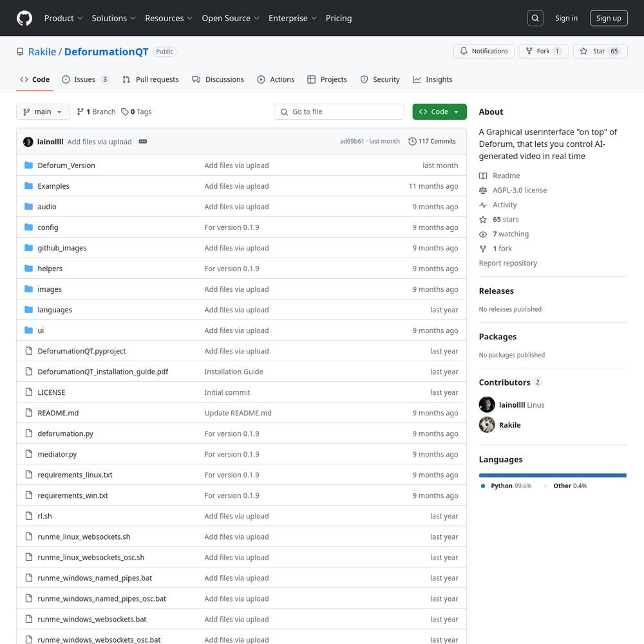Open DeforumationQT_installation_guide.pdf file
The image size is (644, 644).
[102, 372]
